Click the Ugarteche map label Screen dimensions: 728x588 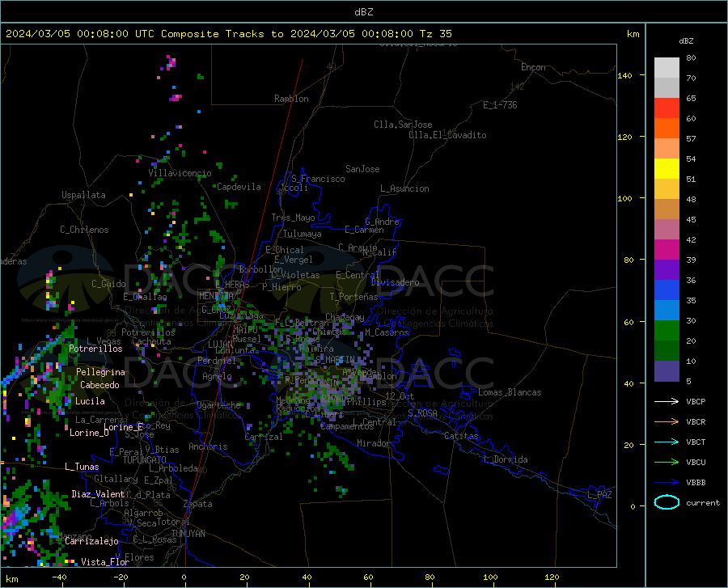pos(218,405)
